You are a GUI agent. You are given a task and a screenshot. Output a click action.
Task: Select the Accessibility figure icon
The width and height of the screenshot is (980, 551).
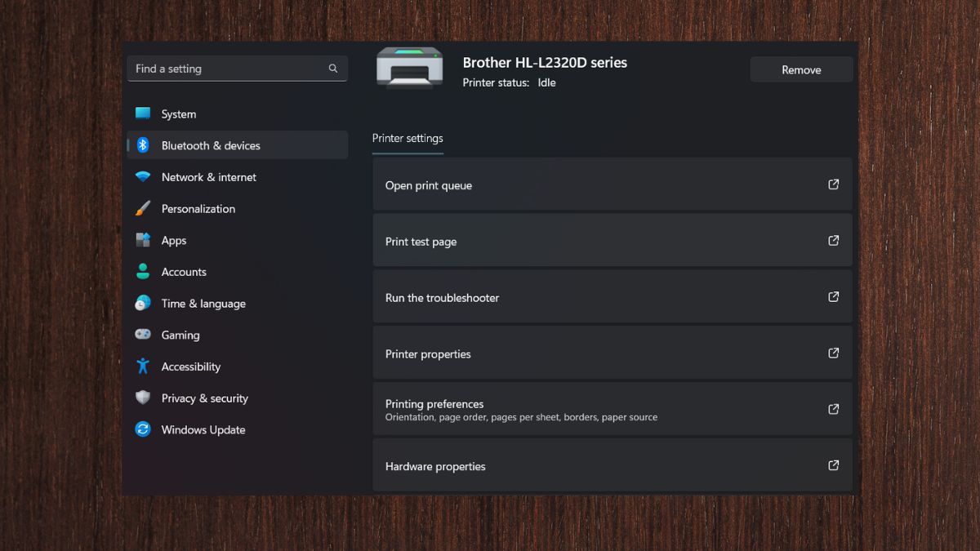click(143, 367)
